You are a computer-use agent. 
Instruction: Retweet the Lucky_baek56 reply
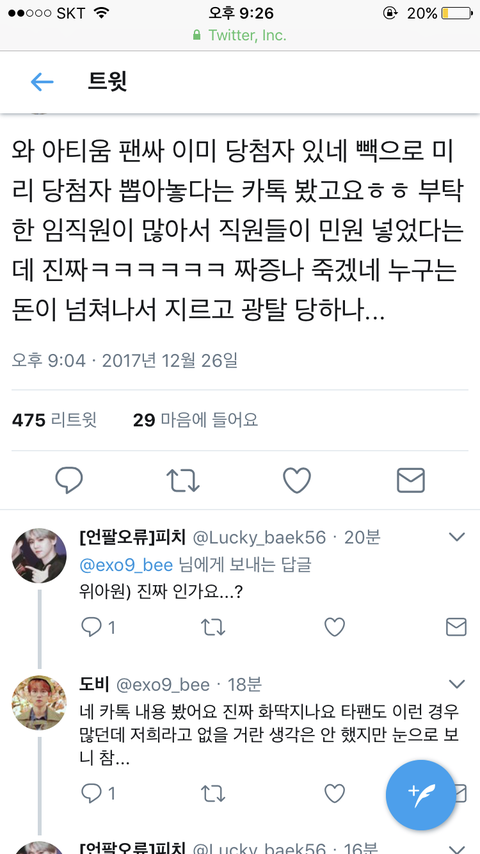tap(213, 627)
